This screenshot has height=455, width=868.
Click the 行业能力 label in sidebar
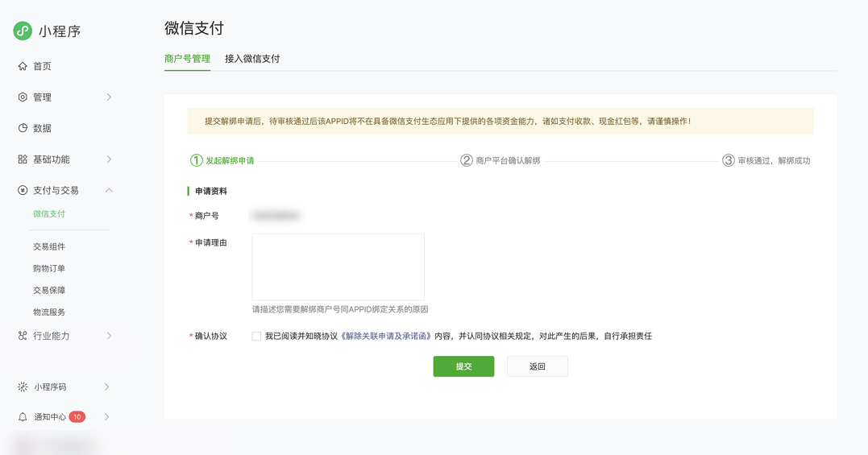click(x=51, y=336)
